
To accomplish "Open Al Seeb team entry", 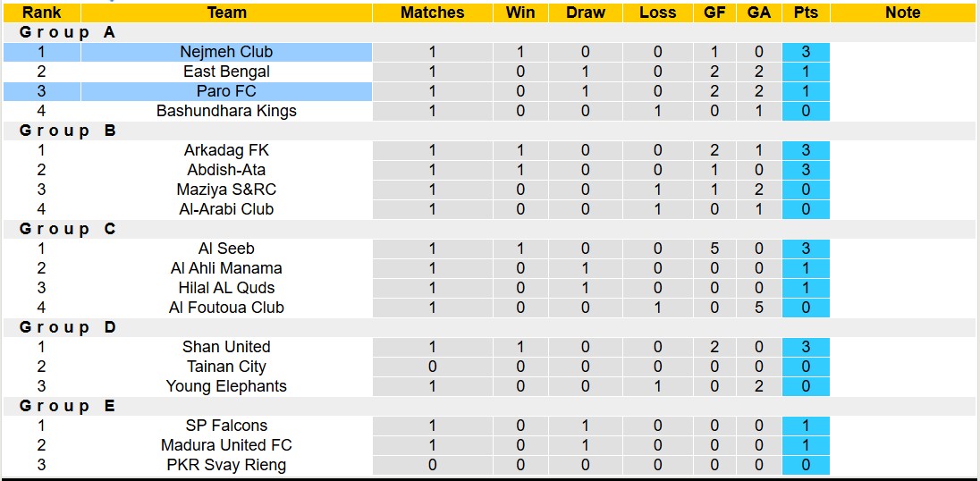I will click(x=226, y=249).
